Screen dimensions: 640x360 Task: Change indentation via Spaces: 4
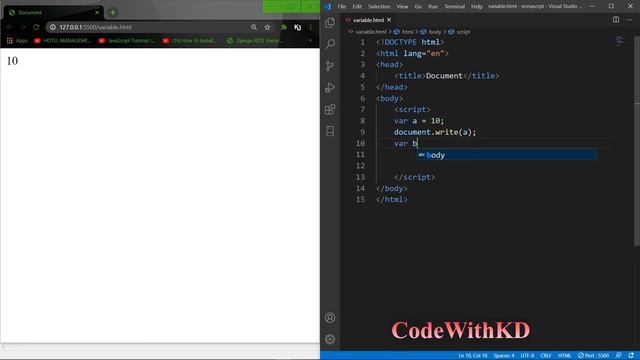pyautogui.click(x=504, y=356)
